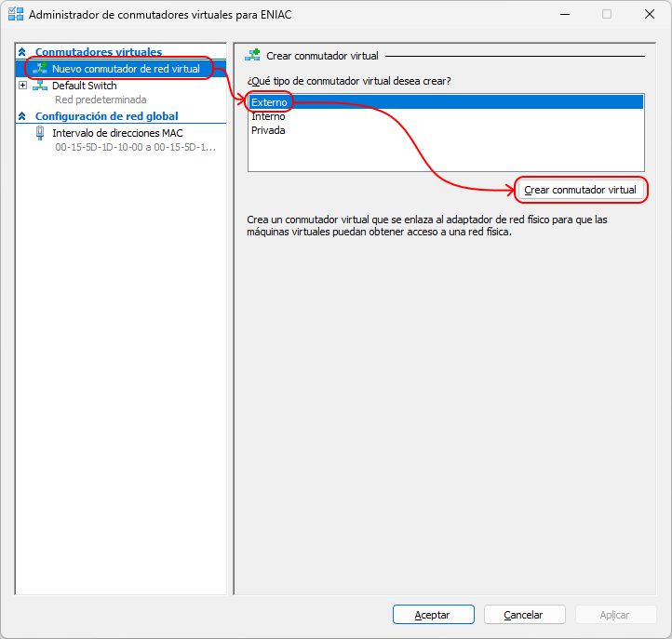
Task: Select Intervalo de direcciones MAC item
Action: pos(117,133)
